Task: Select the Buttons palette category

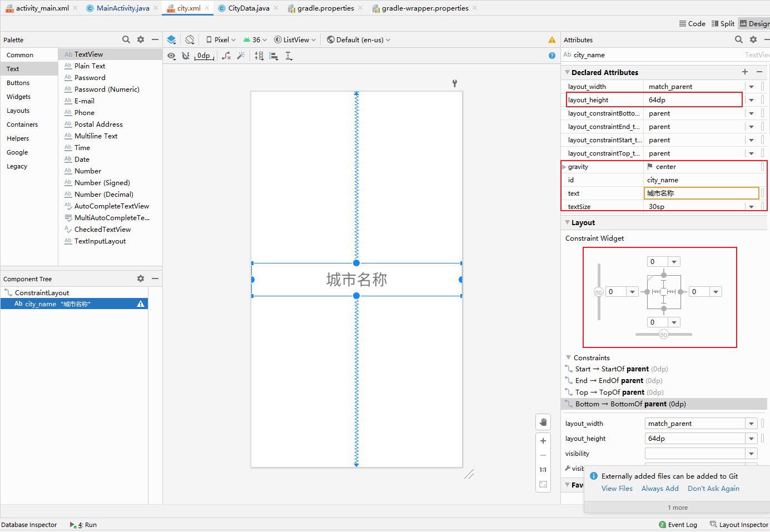Action: pos(18,83)
